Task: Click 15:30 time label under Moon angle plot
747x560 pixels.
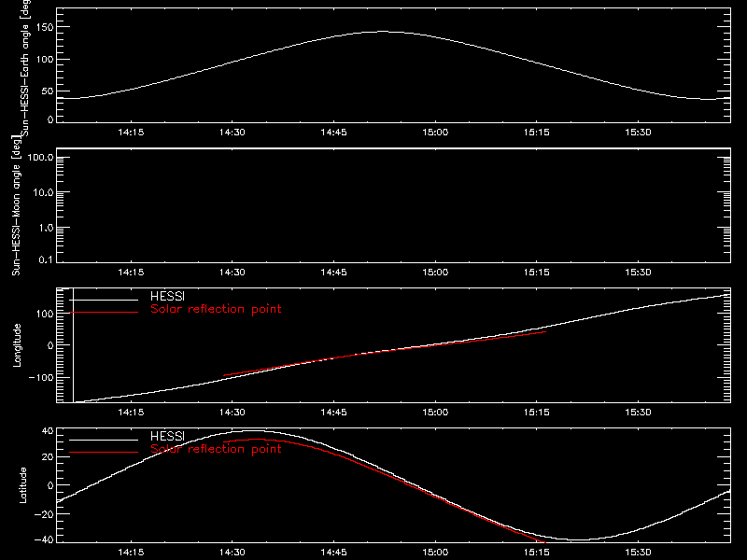Action: pos(638,272)
